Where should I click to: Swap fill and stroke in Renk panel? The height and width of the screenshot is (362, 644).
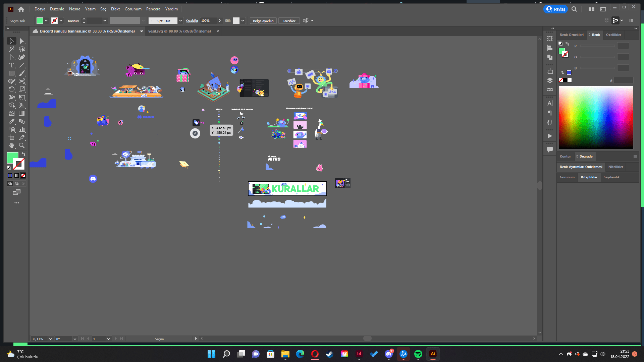coord(567,44)
